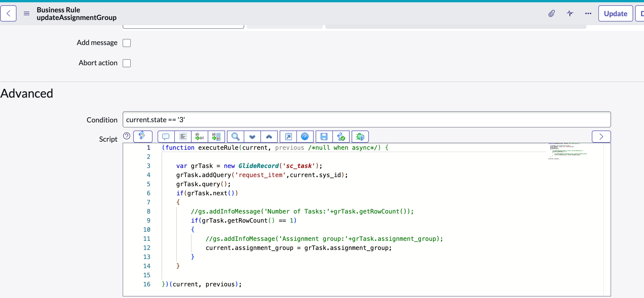Launch the script debugger
The image size is (644, 298).
pyautogui.click(x=360, y=137)
